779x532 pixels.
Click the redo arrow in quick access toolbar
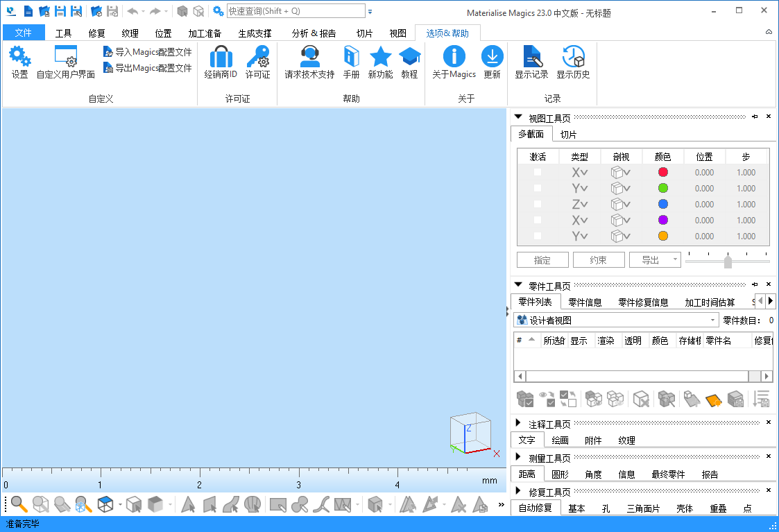pos(155,11)
